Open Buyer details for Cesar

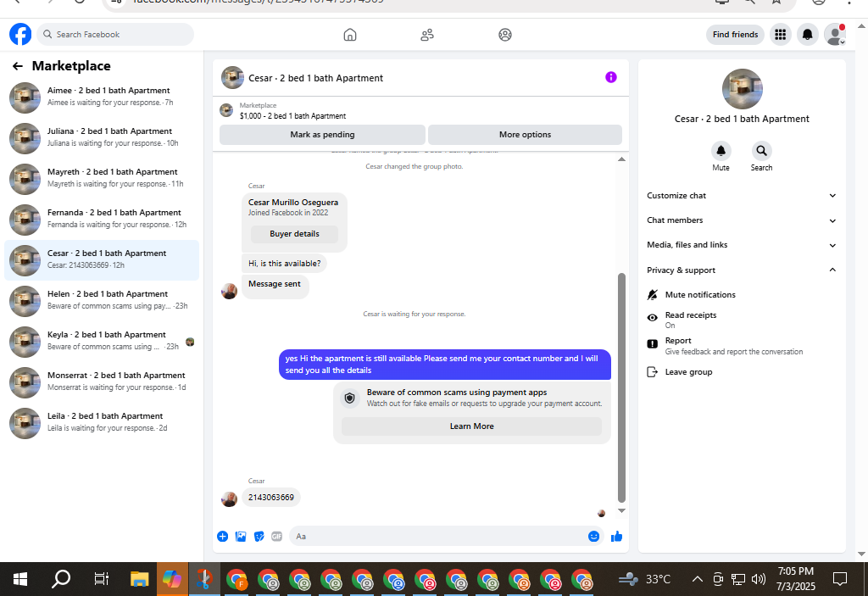[294, 234]
